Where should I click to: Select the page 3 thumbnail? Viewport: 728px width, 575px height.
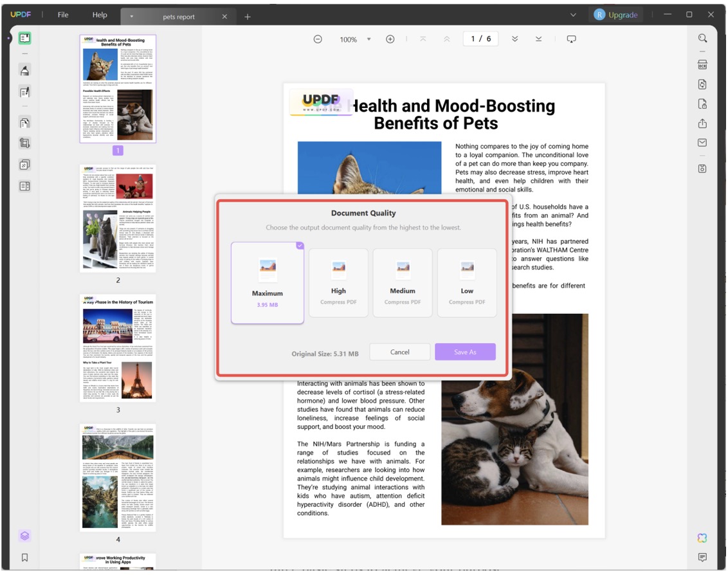click(118, 348)
